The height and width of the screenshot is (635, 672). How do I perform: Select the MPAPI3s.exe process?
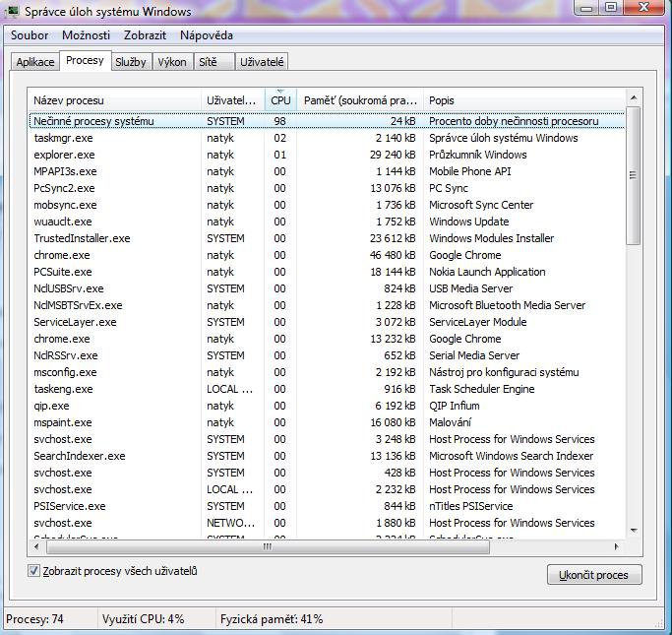(x=327, y=171)
